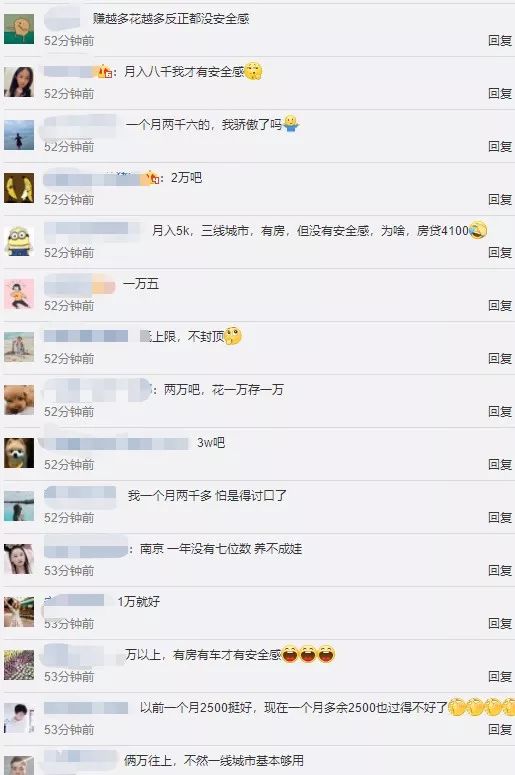
Task: Click the thinking emoji after 不封顶
Action: click(233, 336)
